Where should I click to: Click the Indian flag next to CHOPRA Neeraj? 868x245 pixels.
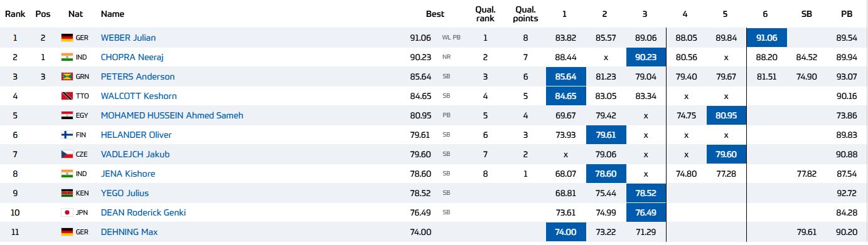coord(67,57)
